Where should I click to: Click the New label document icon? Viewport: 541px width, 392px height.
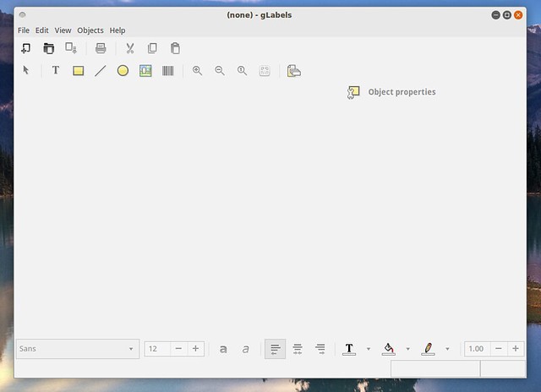tap(26, 48)
